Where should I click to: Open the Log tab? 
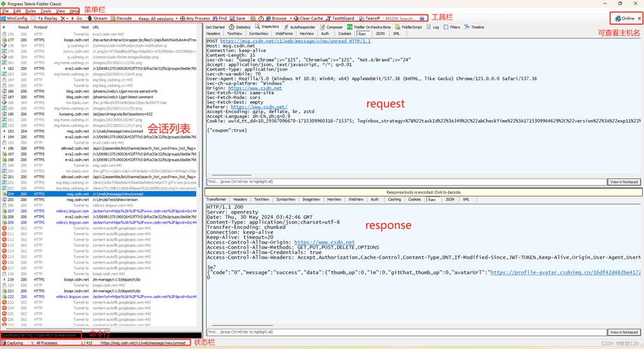pyautogui.click(x=433, y=27)
